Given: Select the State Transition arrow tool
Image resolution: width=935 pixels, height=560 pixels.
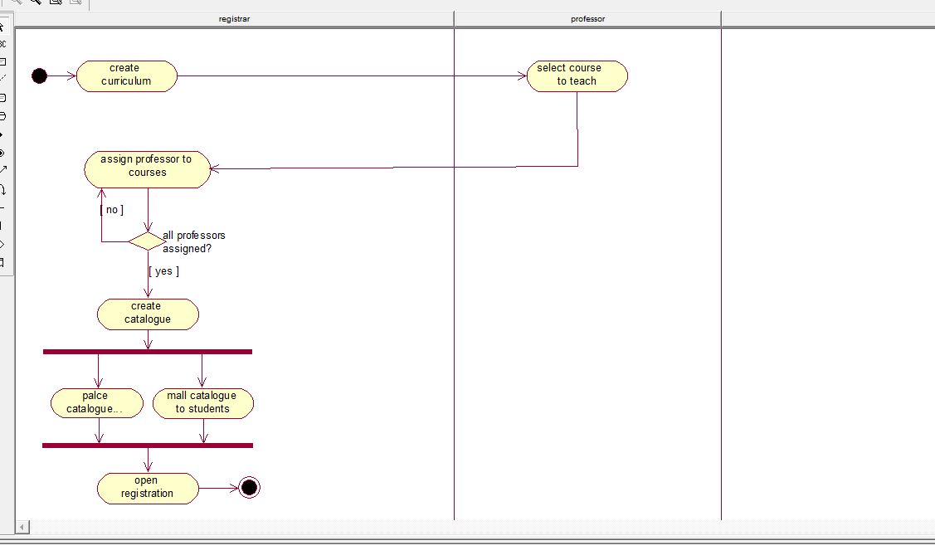Looking at the screenshot, I should point(2,170).
